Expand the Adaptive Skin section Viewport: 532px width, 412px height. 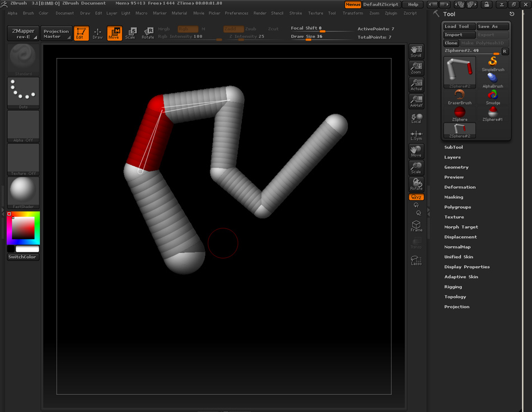point(461,277)
